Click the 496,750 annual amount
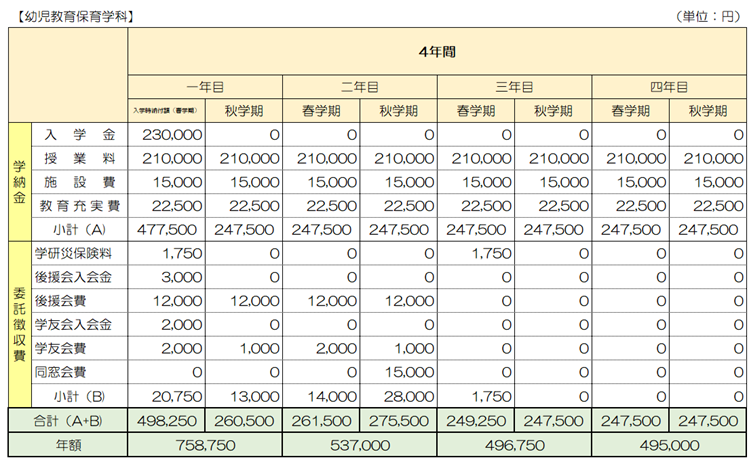The image size is (749, 460). [515, 445]
